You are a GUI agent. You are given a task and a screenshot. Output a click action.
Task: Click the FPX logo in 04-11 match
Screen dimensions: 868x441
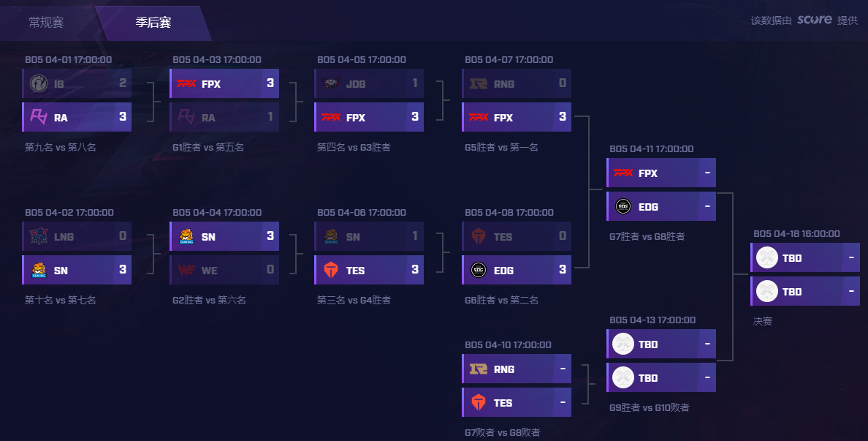point(623,173)
